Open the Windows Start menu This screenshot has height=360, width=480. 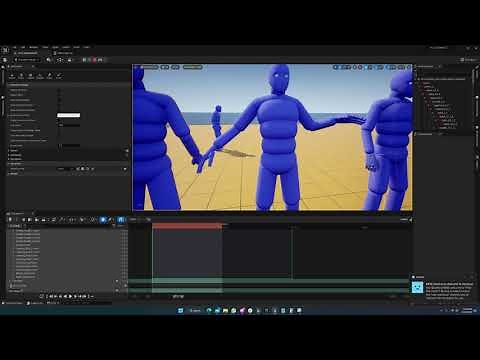(x=180, y=310)
